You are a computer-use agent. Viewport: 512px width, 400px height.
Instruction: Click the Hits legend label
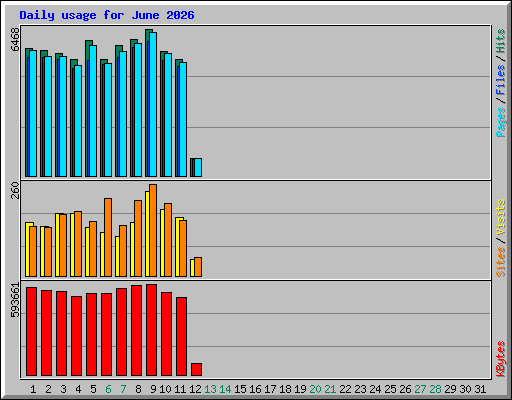point(501,41)
